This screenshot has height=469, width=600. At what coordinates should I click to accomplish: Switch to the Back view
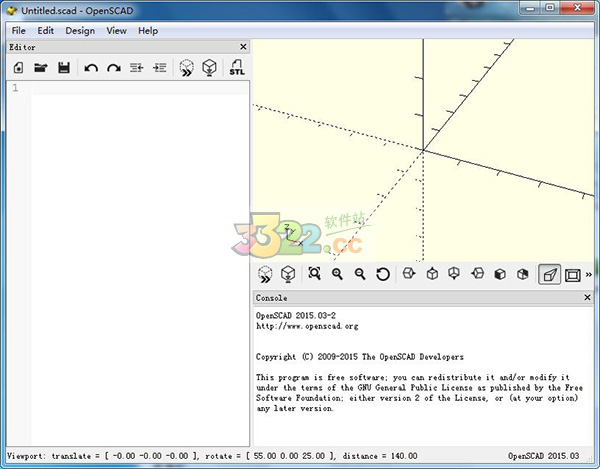(522, 274)
